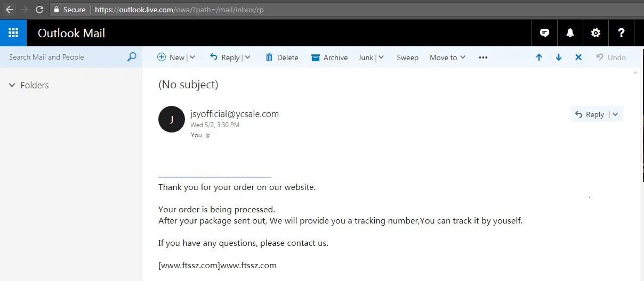Open the Skype chat icon

pos(544,33)
